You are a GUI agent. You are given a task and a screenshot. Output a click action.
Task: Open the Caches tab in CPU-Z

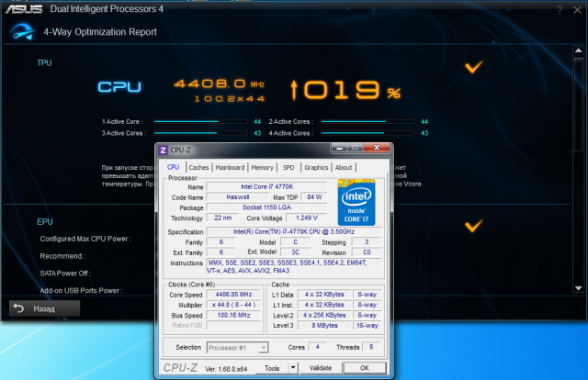(x=198, y=168)
